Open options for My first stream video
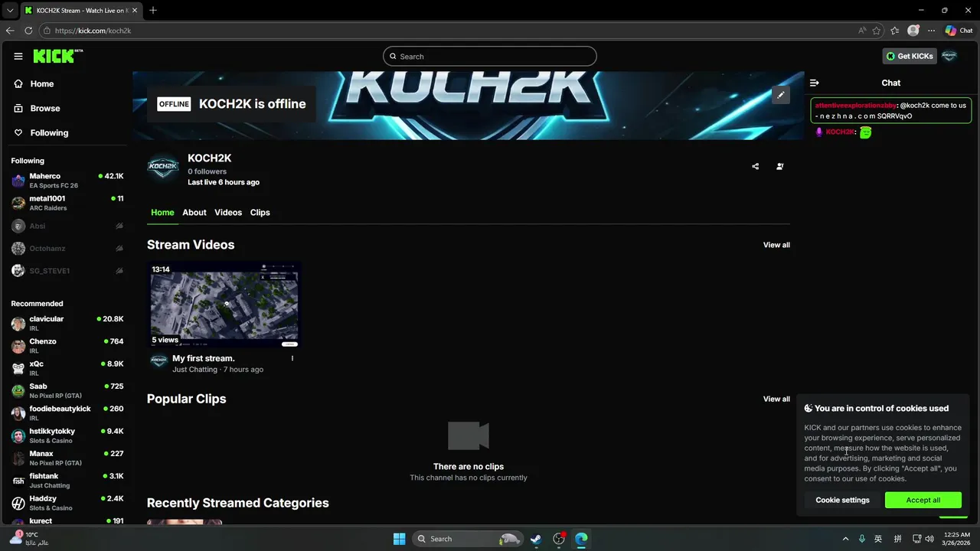Viewport: 980px width, 551px height. (292, 358)
